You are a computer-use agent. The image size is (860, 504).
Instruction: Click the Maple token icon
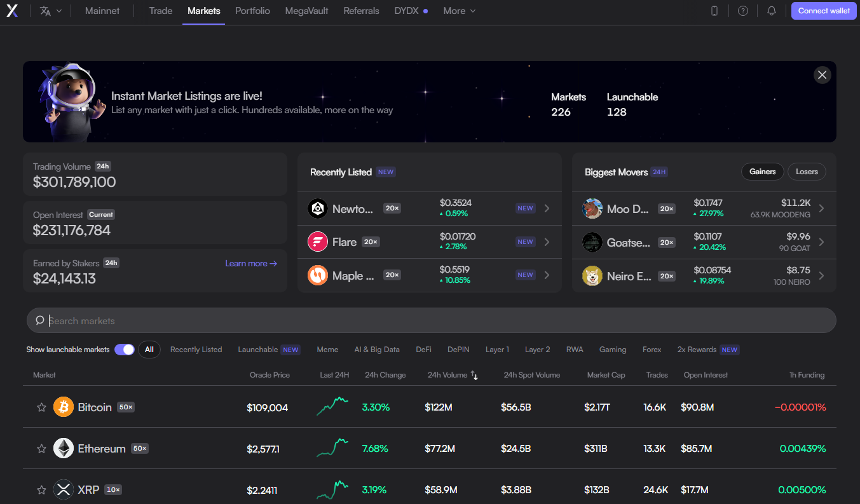point(318,275)
